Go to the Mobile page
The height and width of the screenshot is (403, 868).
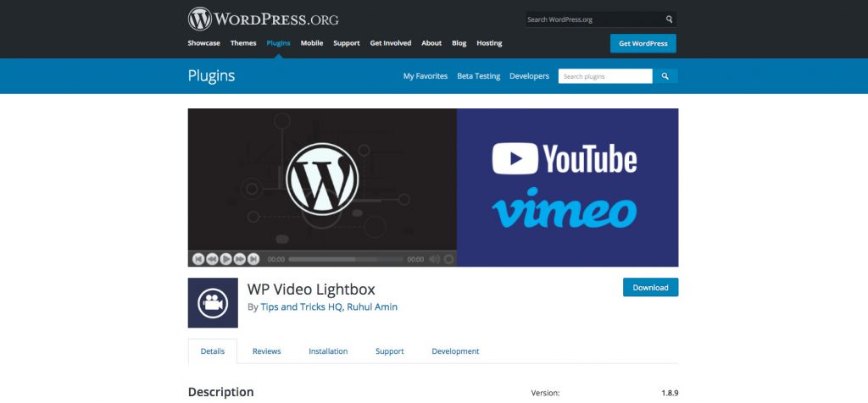312,43
